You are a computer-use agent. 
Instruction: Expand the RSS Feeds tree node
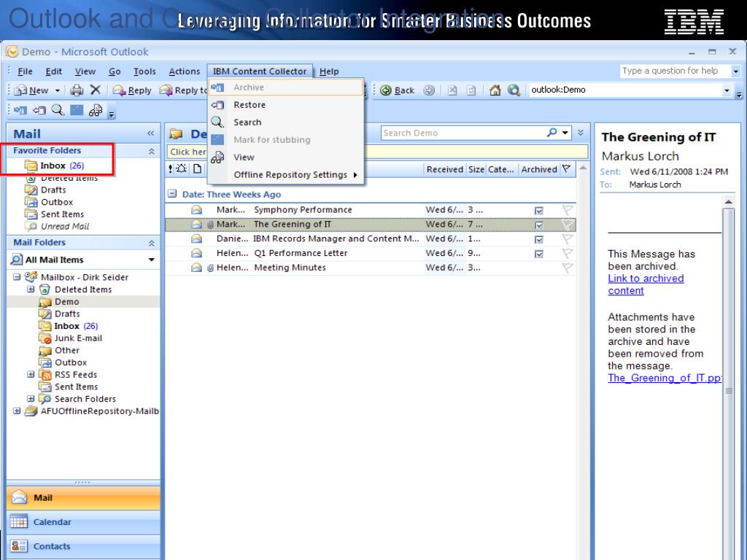[x=31, y=374]
